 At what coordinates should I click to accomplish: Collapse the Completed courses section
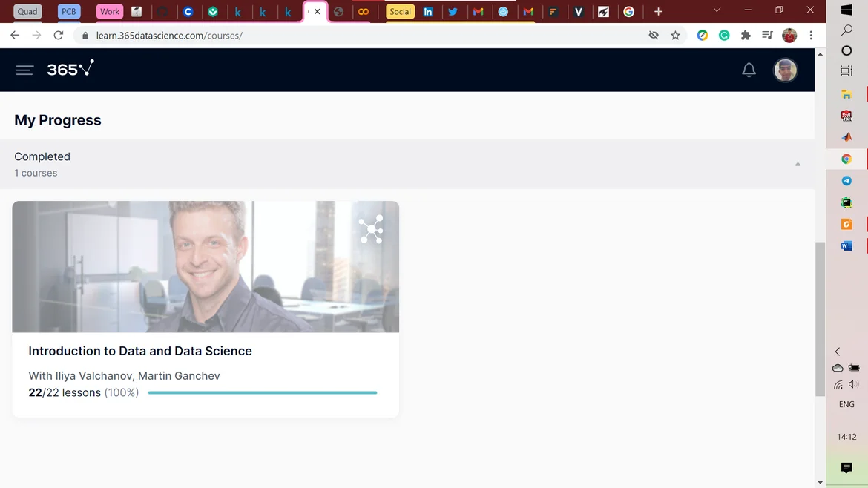point(798,164)
